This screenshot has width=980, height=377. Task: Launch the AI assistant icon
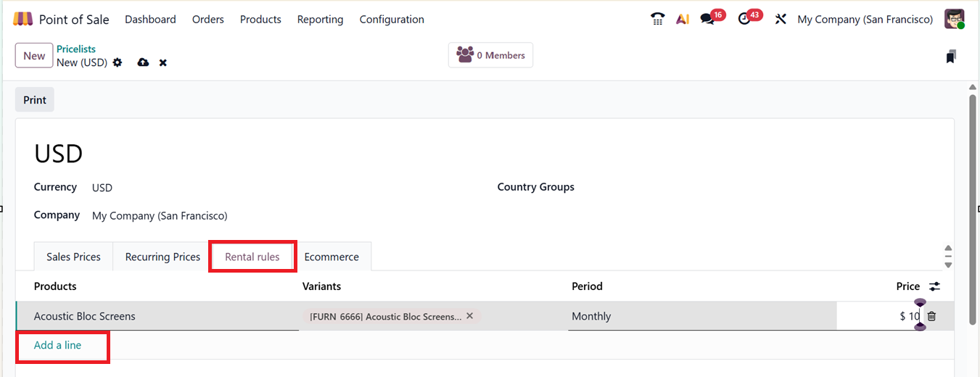coord(682,20)
